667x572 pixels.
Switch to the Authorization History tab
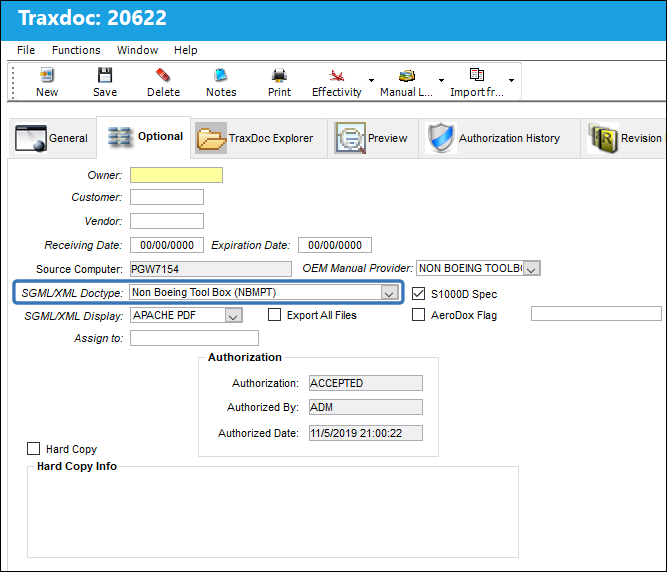(x=499, y=138)
